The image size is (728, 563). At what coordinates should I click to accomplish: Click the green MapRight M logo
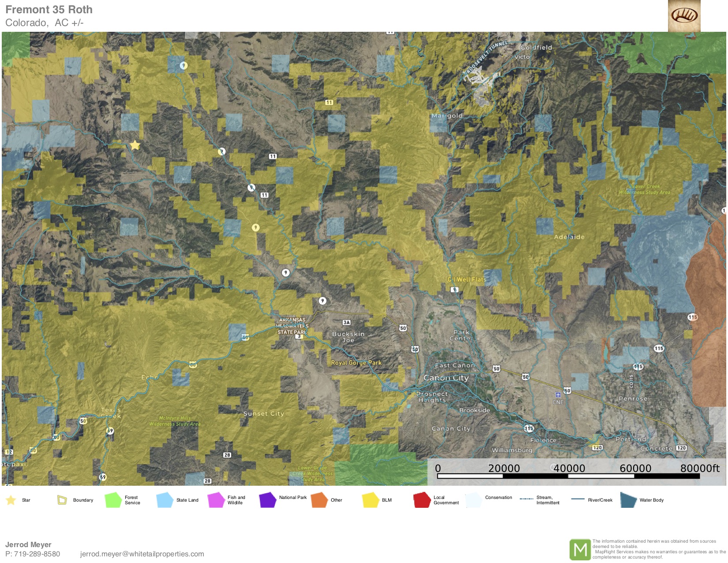tap(580, 549)
